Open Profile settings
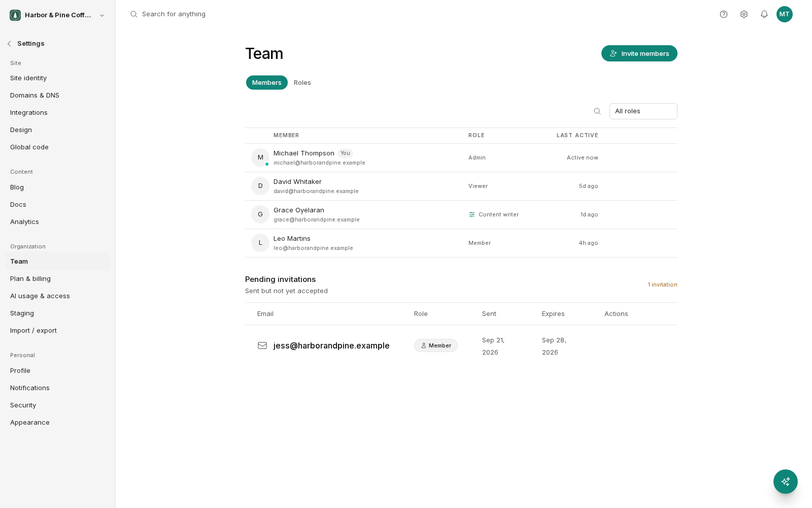 [x=58, y=371]
